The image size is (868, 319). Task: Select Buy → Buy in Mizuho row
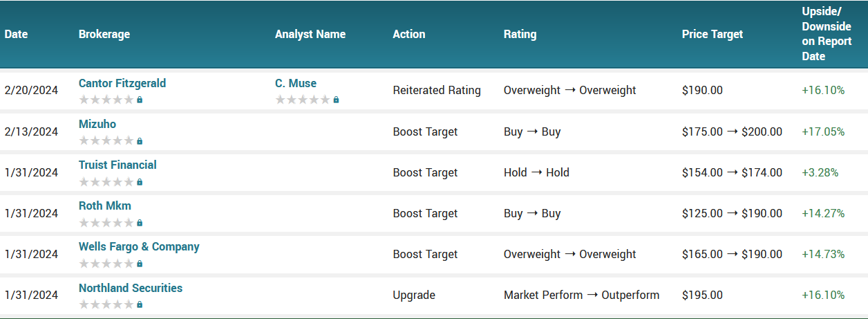click(532, 131)
